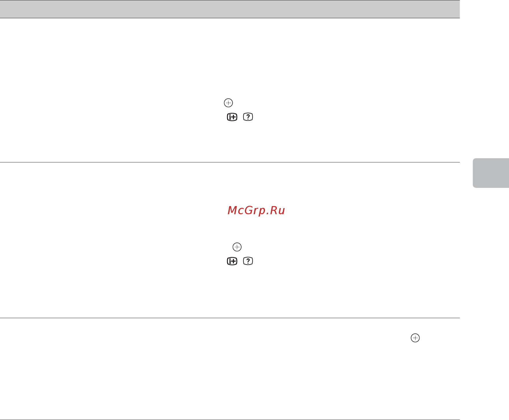Click the divider between second and third sections

[230, 318]
